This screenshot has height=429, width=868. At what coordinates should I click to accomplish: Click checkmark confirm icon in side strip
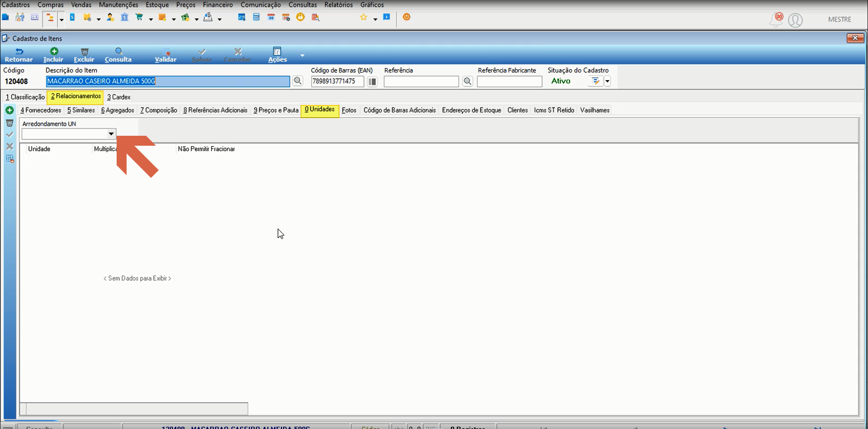point(9,134)
